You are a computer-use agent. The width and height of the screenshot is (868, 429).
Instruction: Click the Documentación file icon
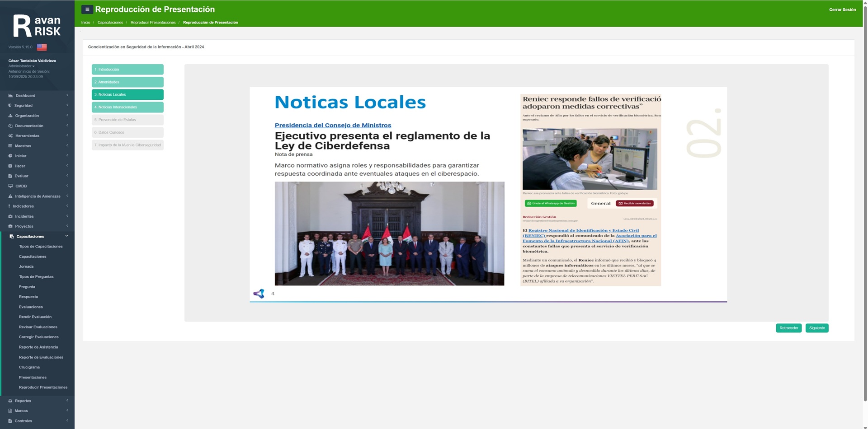(x=10, y=126)
